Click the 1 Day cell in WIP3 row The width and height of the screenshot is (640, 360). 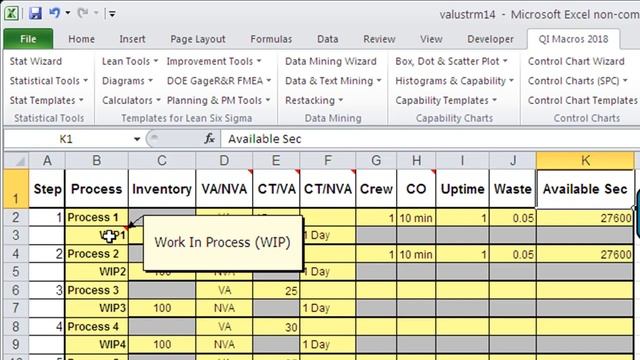coord(328,308)
